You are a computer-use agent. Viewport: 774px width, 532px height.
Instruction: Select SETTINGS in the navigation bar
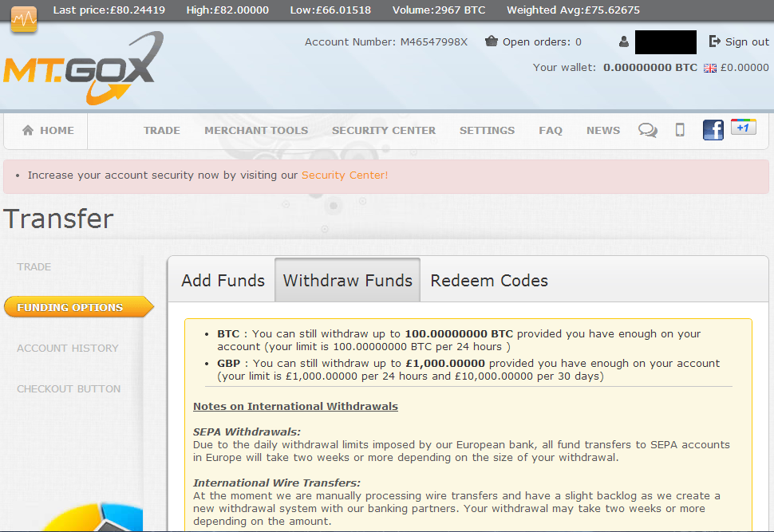(x=487, y=129)
